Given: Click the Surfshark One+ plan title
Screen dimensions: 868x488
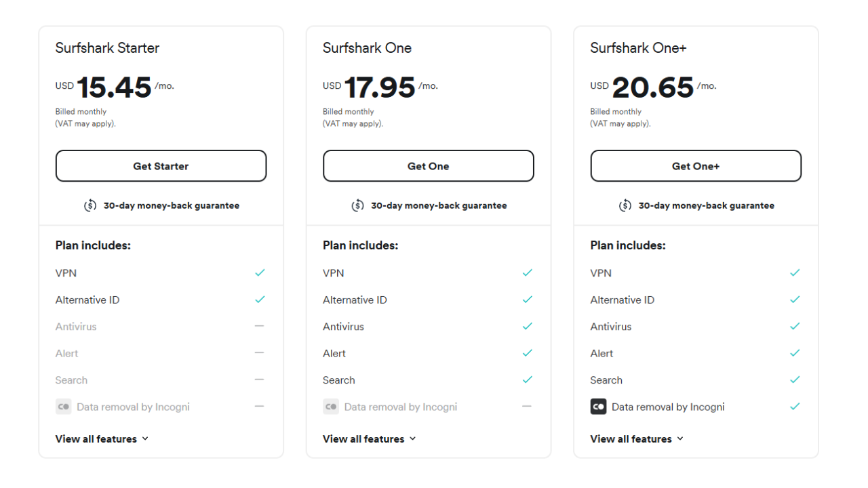Looking at the screenshot, I should (638, 48).
